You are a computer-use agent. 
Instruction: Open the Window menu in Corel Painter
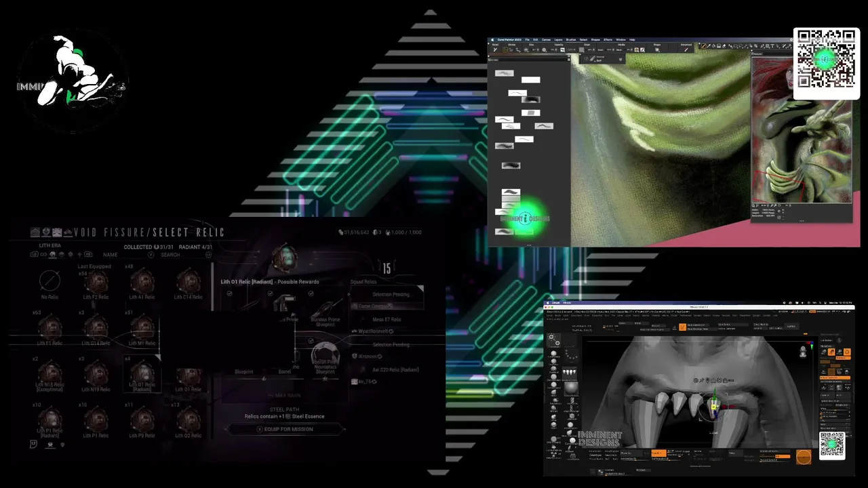pos(620,40)
